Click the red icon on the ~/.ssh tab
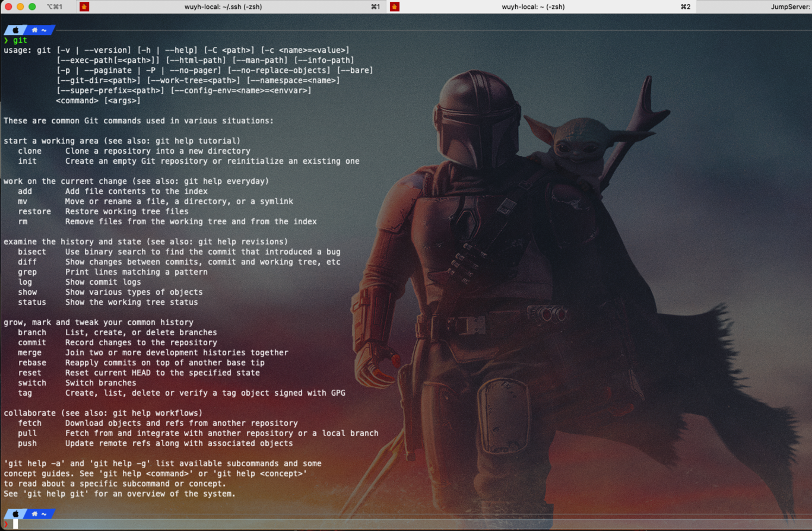The width and height of the screenshot is (812, 531). click(x=85, y=7)
